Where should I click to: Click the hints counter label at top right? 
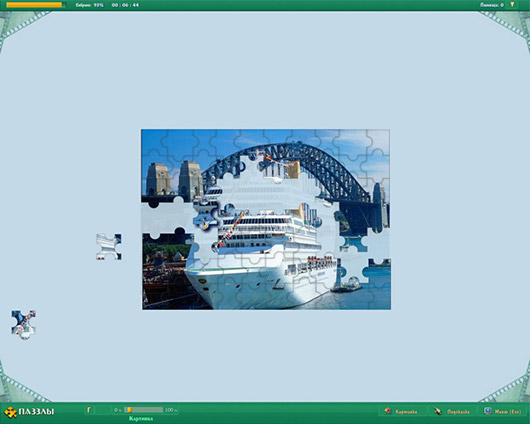pos(492,5)
